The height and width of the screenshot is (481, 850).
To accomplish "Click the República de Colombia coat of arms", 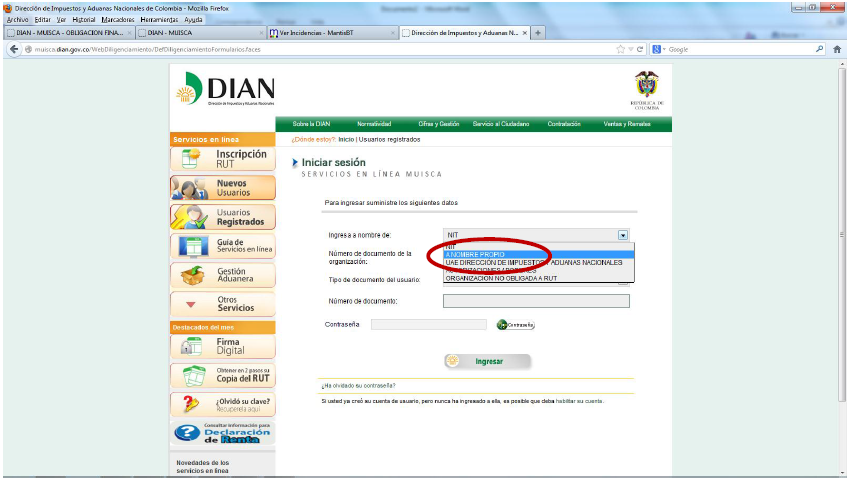I will pos(647,90).
